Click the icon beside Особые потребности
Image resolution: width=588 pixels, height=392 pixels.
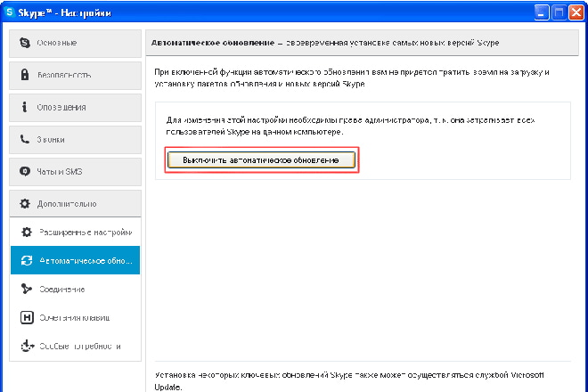point(26,346)
